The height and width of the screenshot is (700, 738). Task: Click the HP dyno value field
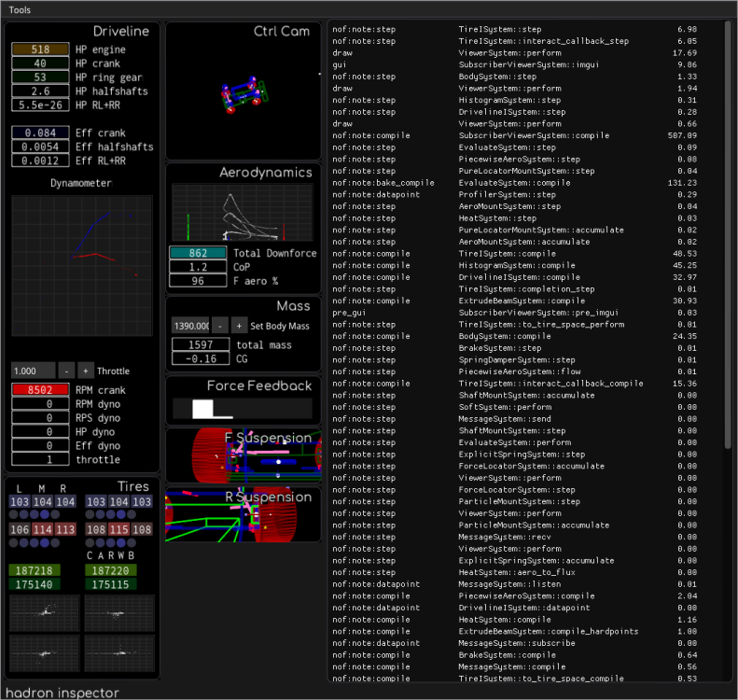tap(40, 432)
